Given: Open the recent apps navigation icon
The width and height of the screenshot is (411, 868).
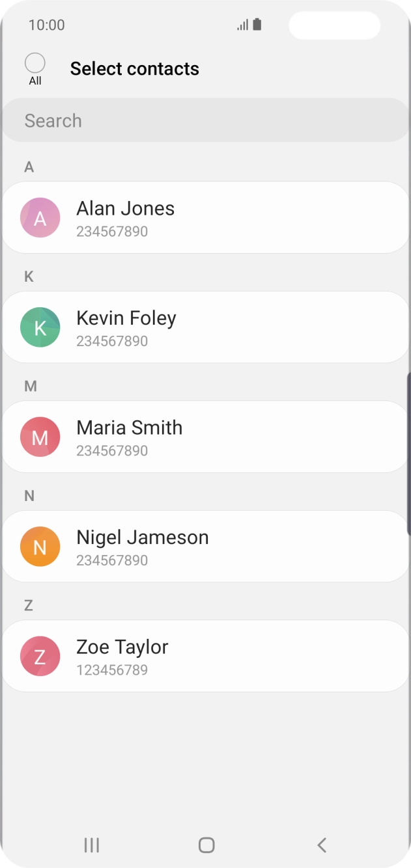Looking at the screenshot, I should [92, 845].
